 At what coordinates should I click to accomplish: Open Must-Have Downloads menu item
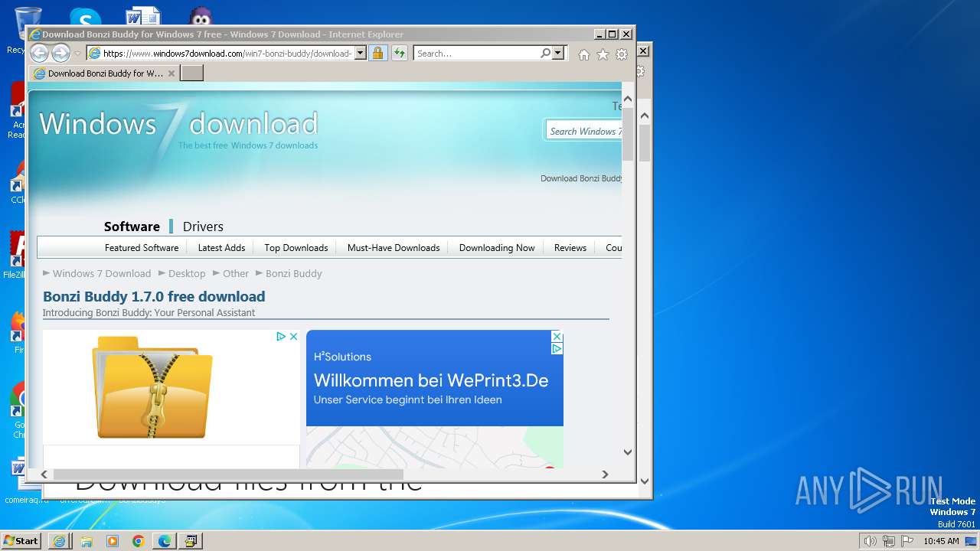tap(394, 248)
